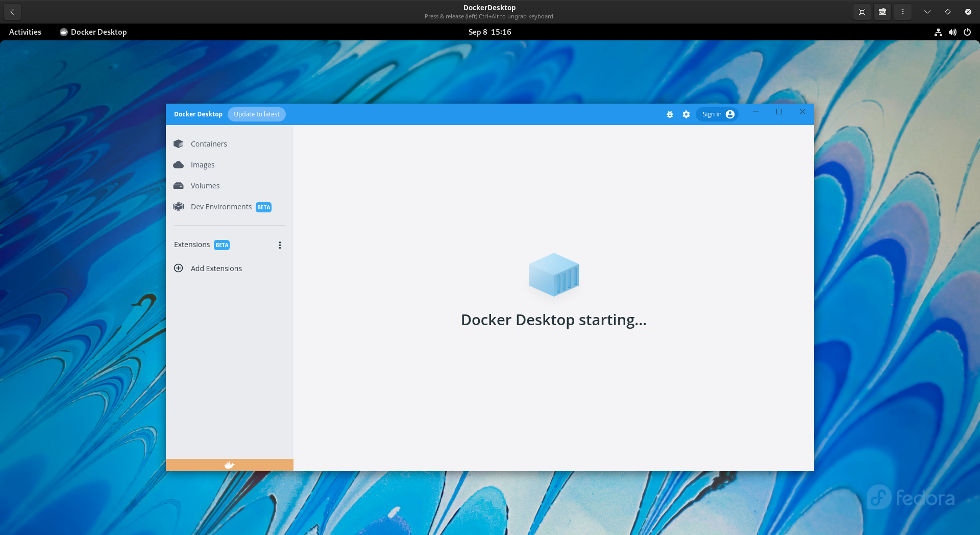Screen dimensions: 980x535
Task: Click the Extensions BETA badge
Action: click(222, 245)
